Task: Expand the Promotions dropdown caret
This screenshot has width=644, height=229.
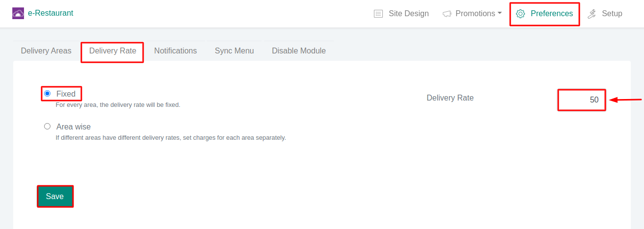Action: coord(499,13)
